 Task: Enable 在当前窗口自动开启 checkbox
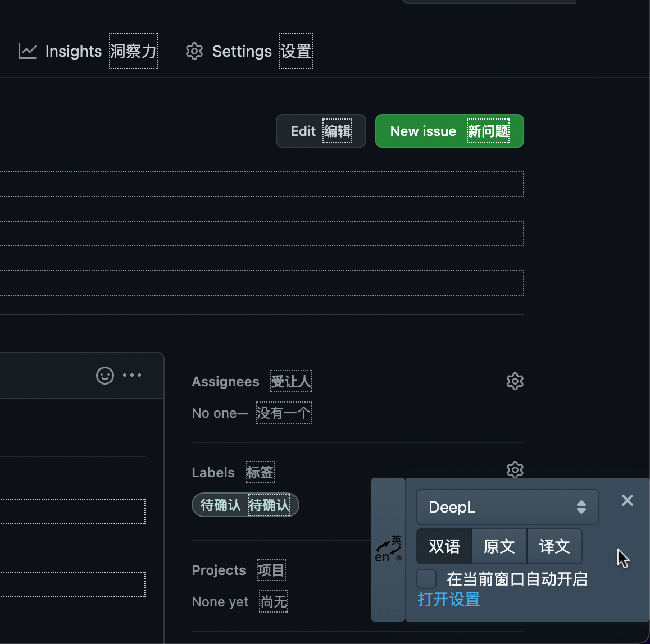pyautogui.click(x=426, y=578)
